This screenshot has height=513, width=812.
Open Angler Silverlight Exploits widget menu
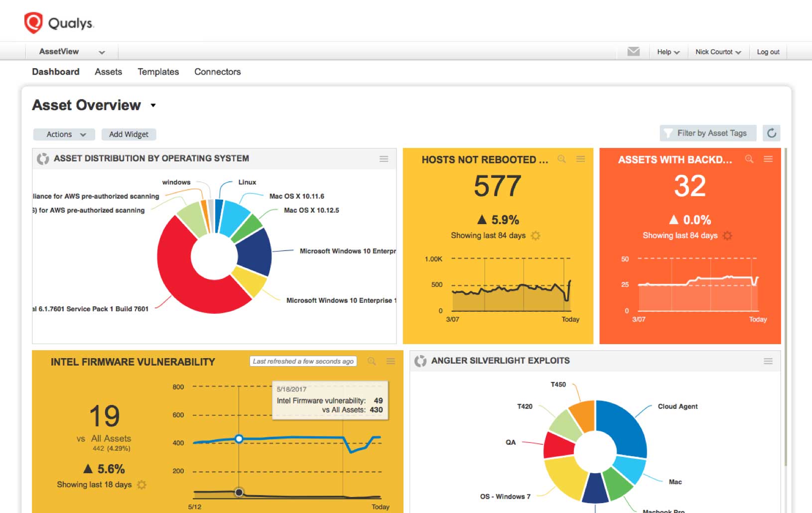tap(768, 361)
